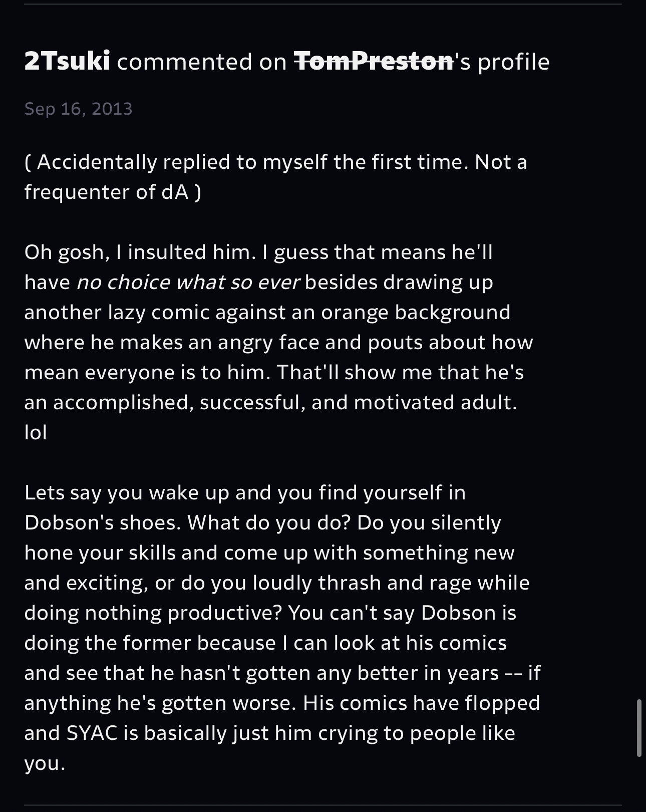Click the "'s profile" header text
Screen dimensions: 646x812
tap(502, 62)
